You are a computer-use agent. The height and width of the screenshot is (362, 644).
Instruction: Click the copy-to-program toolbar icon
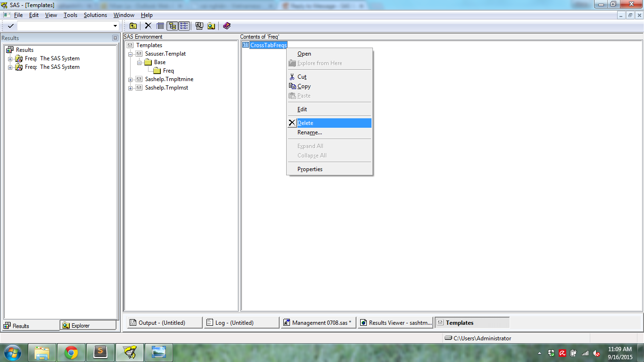(199, 26)
